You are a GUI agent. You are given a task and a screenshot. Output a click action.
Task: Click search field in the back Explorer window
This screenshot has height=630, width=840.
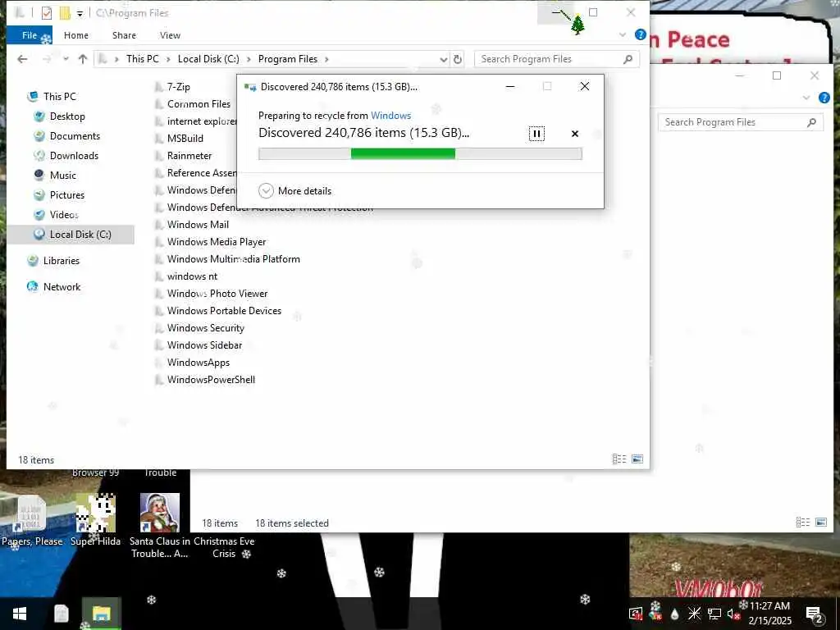(741, 122)
